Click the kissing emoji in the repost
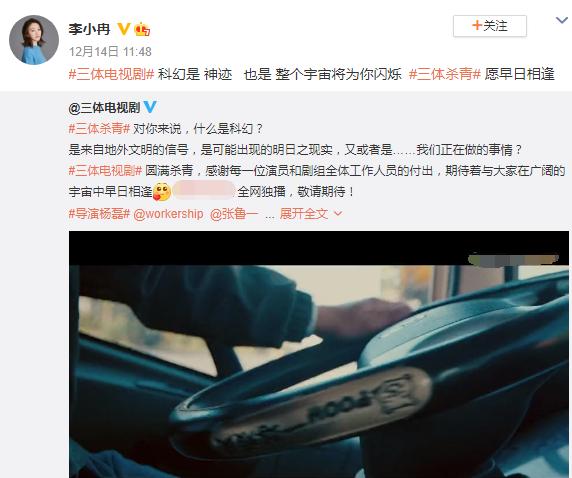 point(162,192)
